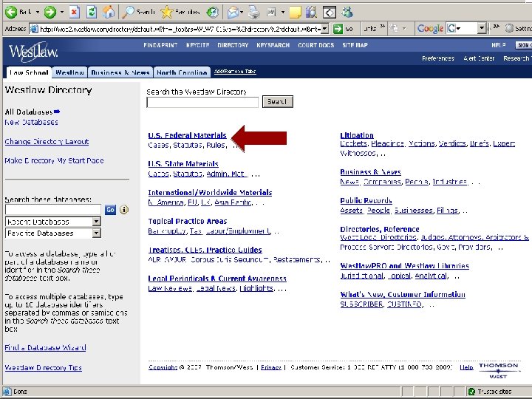The image size is (532, 399).
Task: Click the Thomson West logo in footer
Action: pyautogui.click(x=498, y=370)
